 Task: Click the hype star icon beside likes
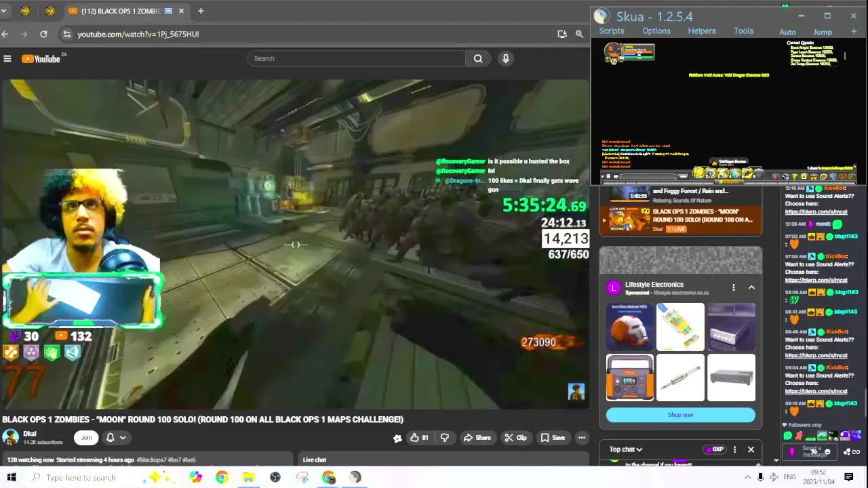397,438
